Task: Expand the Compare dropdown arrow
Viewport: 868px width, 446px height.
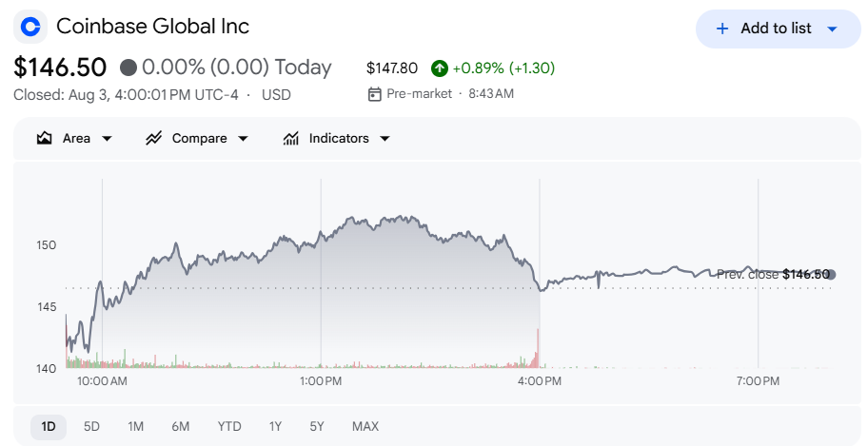Action: pyautogui.click(x=243, y=138)
